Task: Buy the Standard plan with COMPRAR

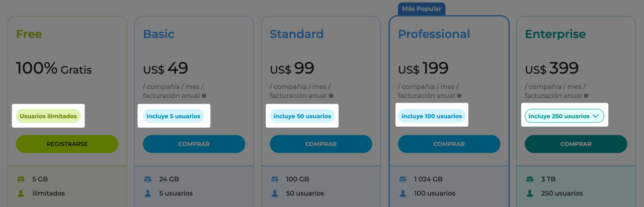Action: [320, 144]
